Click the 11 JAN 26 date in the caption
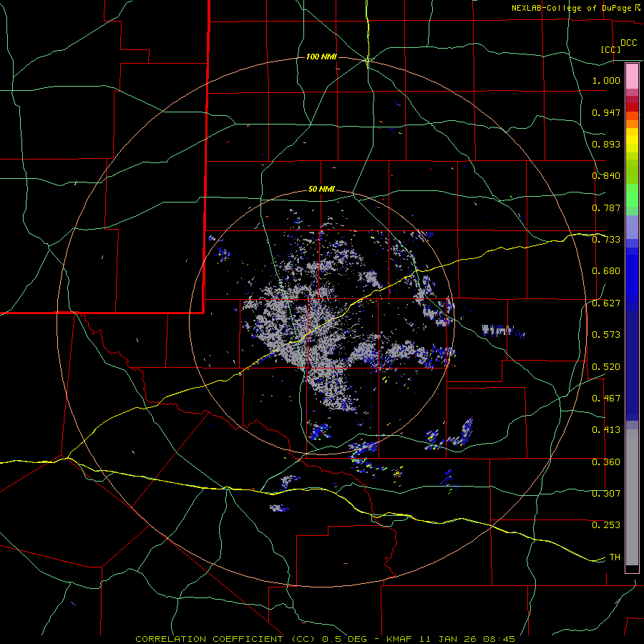Screen dimensions: 644x644 447,639
